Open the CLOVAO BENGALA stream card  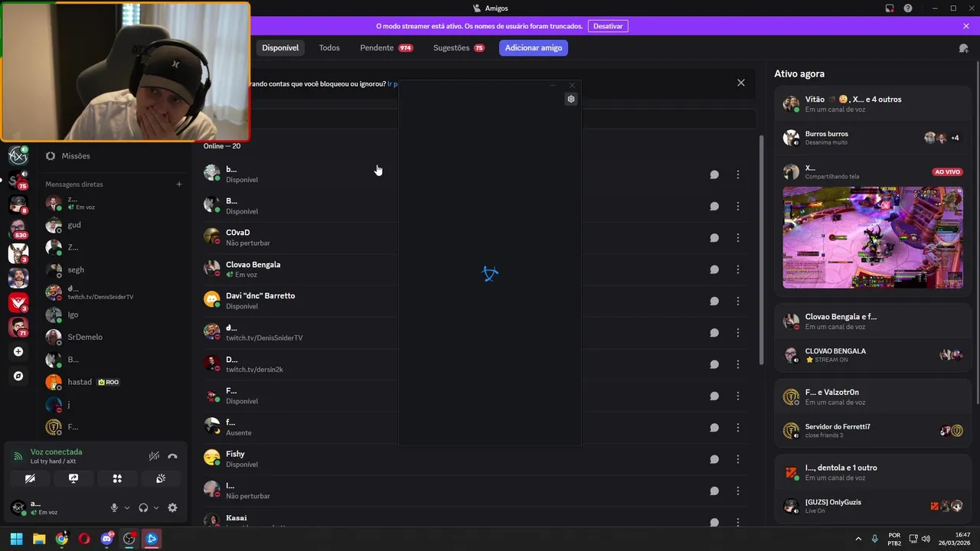pos(872,355)
